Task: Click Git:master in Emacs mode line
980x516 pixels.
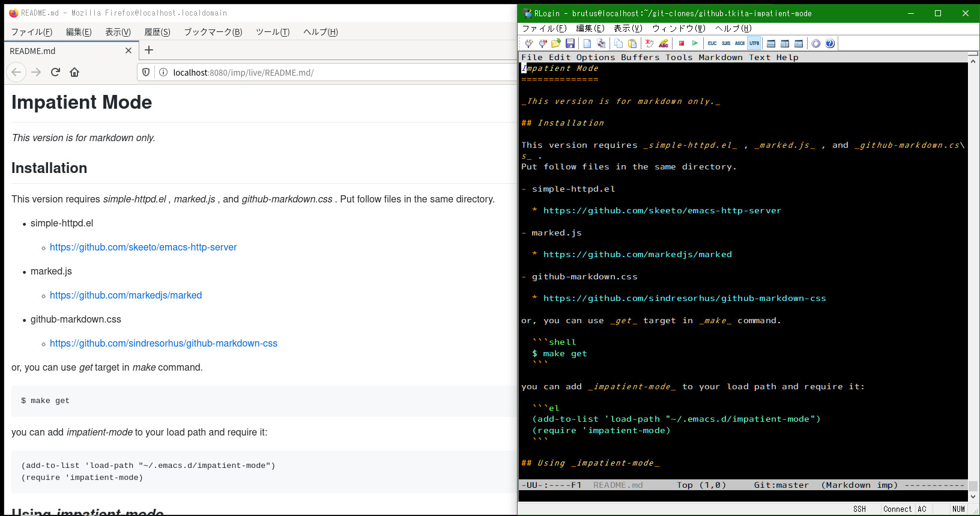Action: pos(781,485)
